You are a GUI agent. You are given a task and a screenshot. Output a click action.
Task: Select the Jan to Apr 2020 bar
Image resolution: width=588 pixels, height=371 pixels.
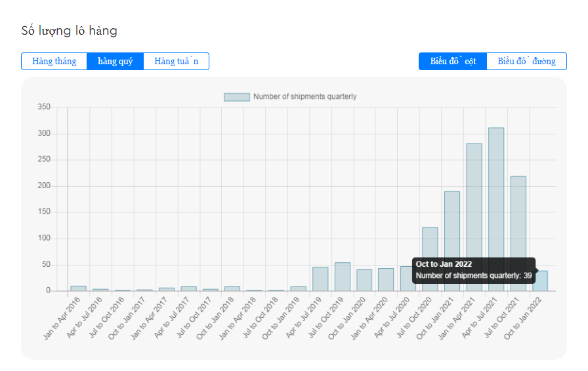tap(386, 279)
